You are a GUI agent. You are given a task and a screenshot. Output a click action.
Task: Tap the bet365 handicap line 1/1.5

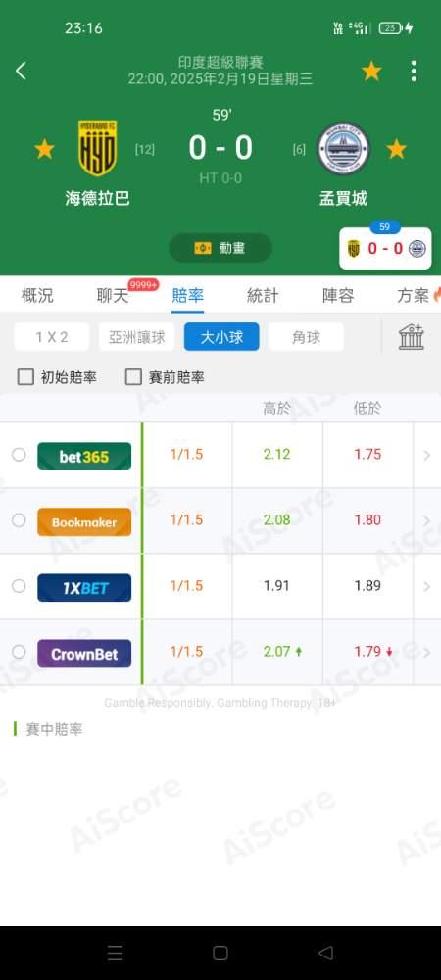pyautogui.click(x=187, y=455)
